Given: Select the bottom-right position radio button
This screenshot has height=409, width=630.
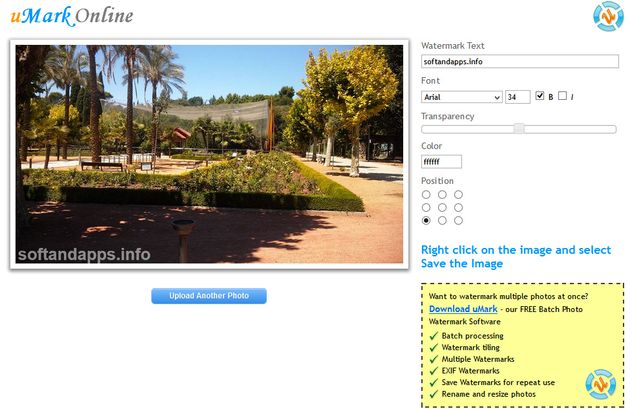Looking at the screenshot, I should [x=458, y=220].
